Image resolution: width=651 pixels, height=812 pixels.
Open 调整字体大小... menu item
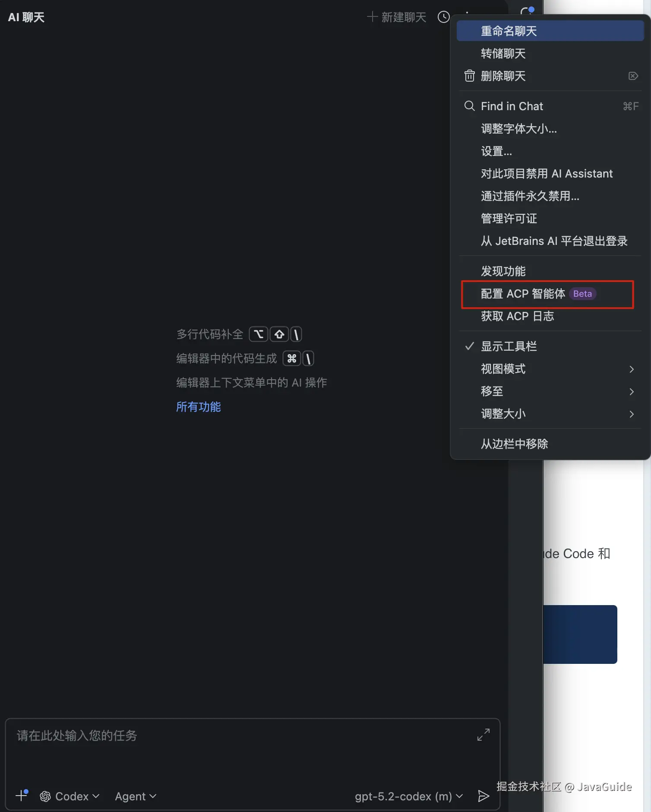click(x=550, y=129)
